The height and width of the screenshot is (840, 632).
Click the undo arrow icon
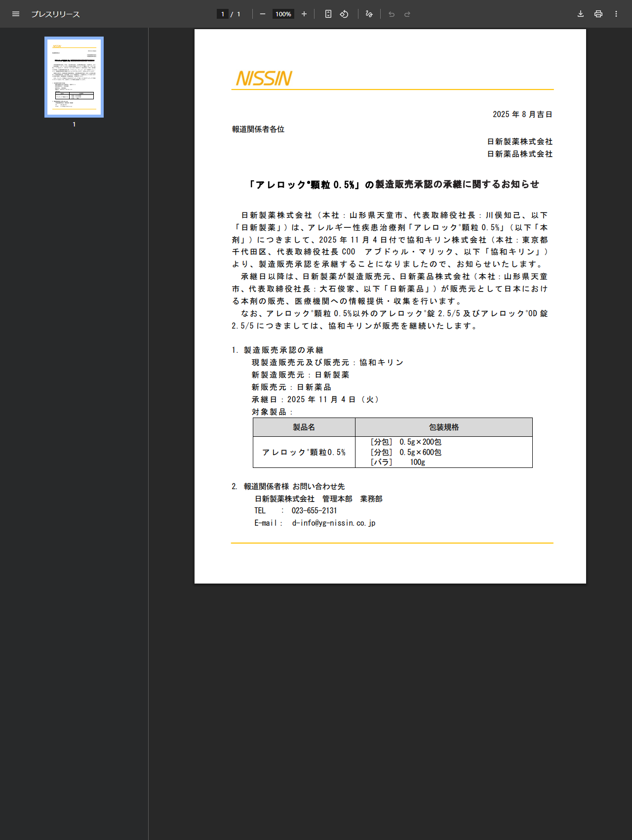(392, 14)
